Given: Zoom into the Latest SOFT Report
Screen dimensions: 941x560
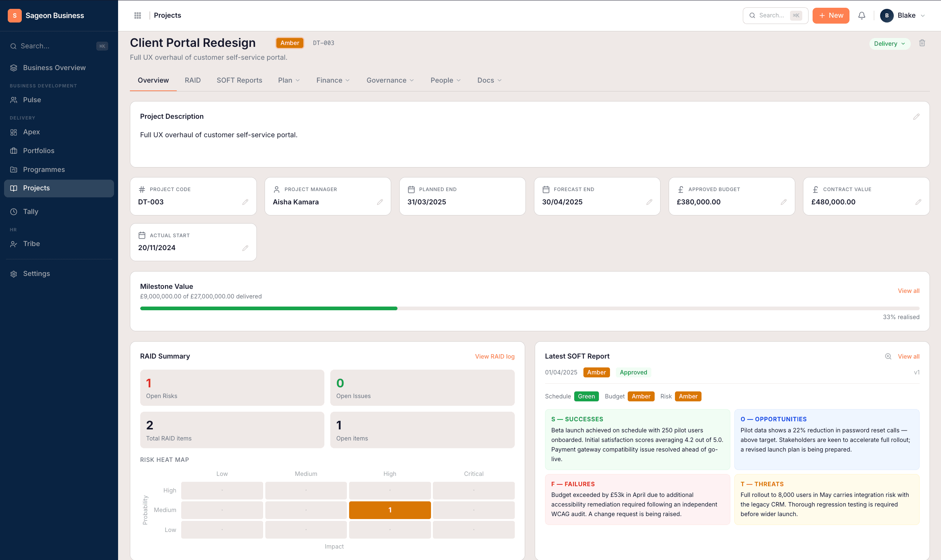Looking at the screenshot, I should click(888, 356).
